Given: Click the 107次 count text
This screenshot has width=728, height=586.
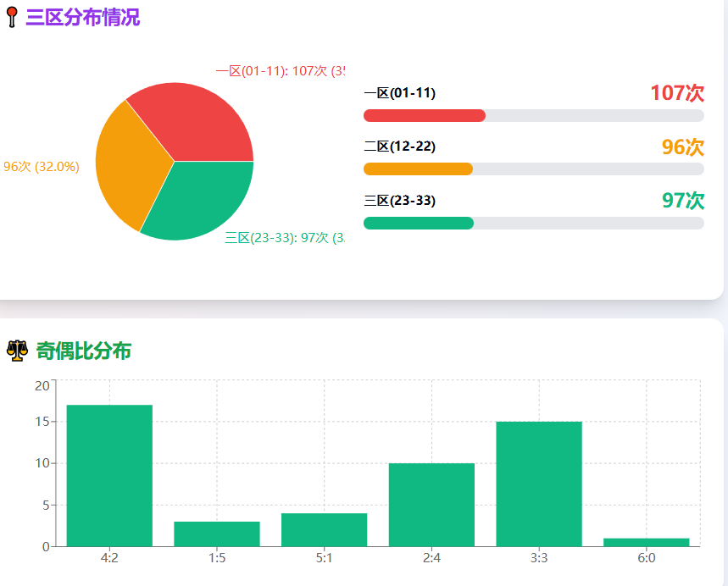Looking at the screenshot, I should [677, 93].
